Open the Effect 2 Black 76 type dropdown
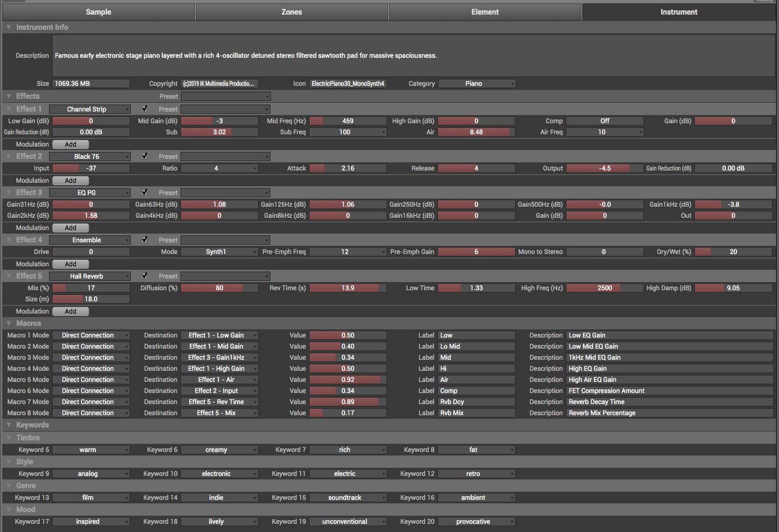 pyautogui.click(x=90, y=157)
